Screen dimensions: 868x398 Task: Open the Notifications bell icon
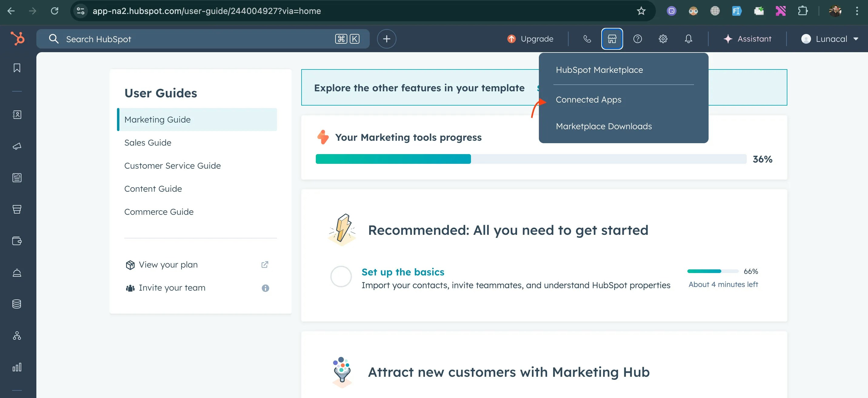[688, 39]
